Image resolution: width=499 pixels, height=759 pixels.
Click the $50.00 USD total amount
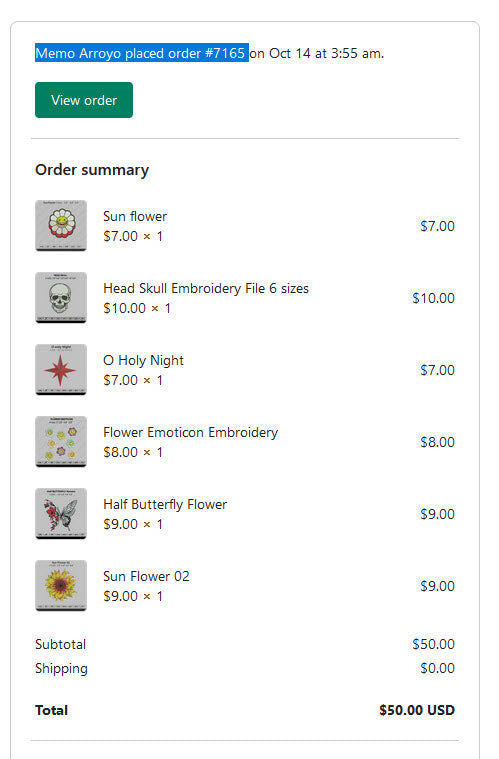click(417, 710)
